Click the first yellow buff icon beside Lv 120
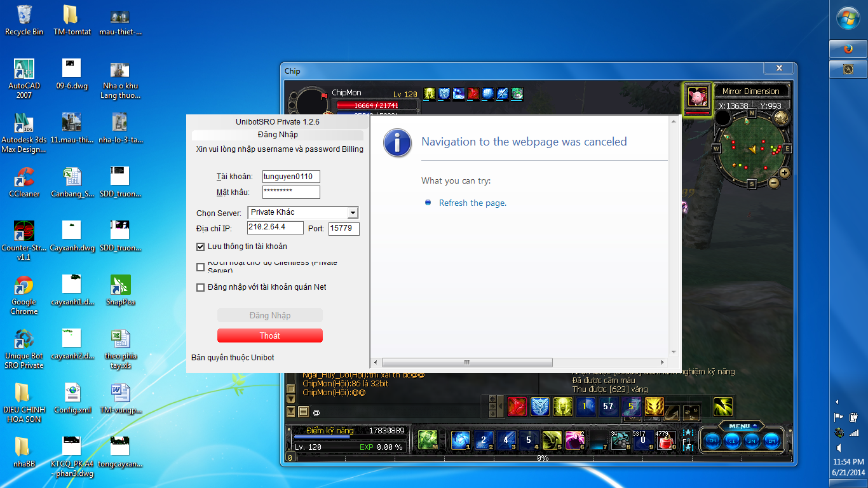The width and height of the screenshot is (868, 488). click(429, 93)
